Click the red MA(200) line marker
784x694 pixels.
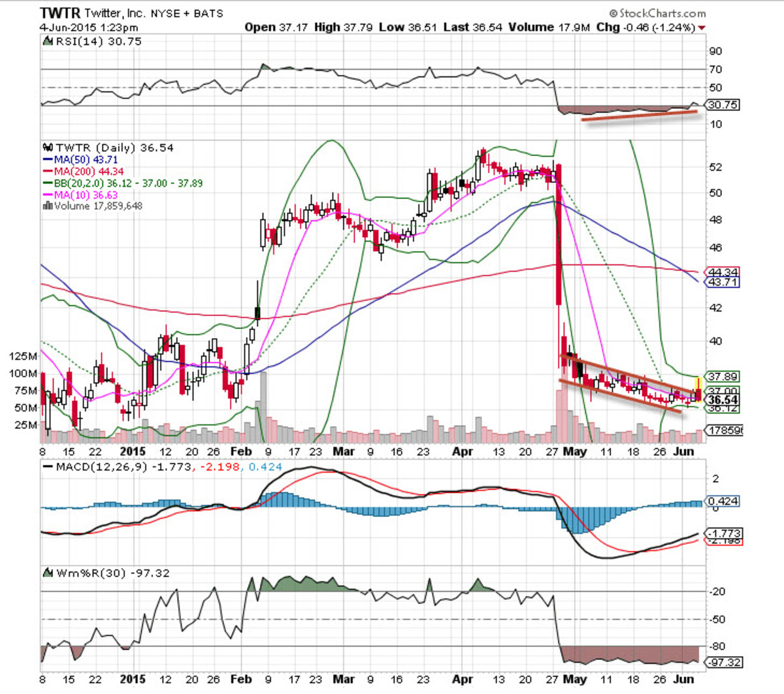(x=48, y=171)
